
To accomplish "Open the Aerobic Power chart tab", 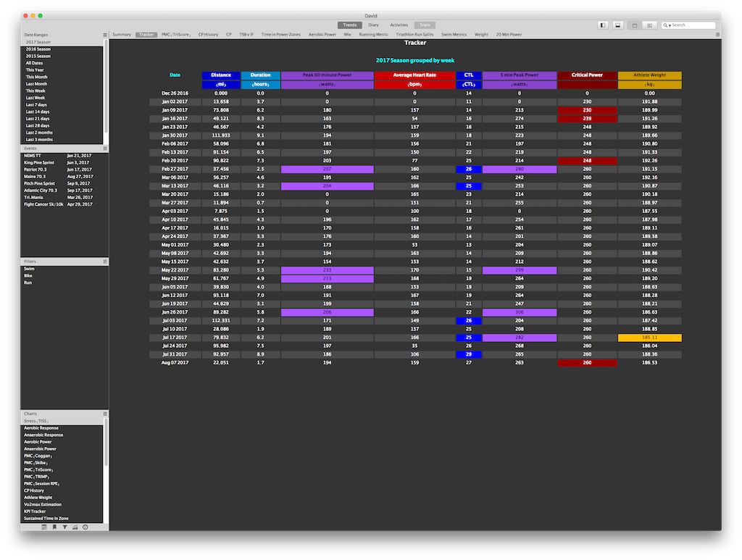I will [322, 35].
